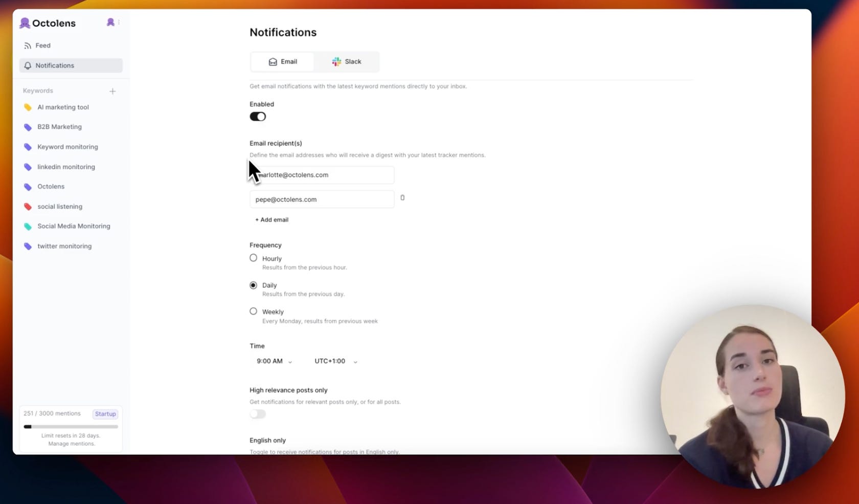Screen dimensions: 859x504
Task: Click the social listening red tag icon
Action: tap(28, 207)
